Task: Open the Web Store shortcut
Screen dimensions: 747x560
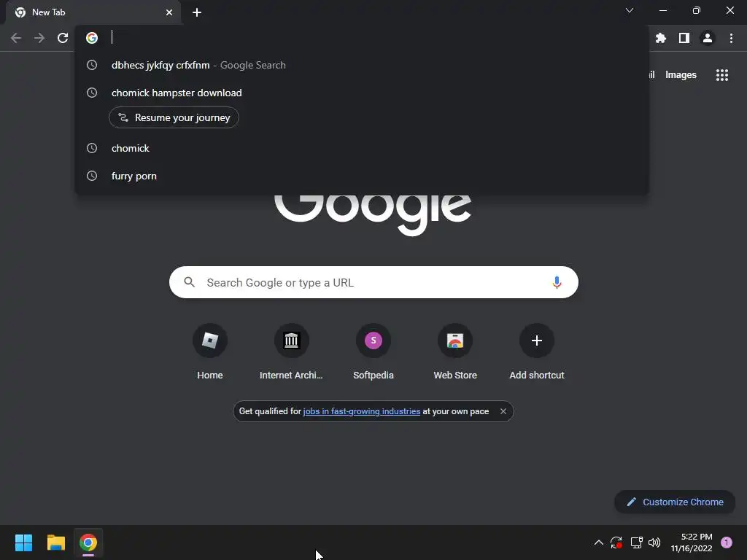Action: tap(455, 353)
